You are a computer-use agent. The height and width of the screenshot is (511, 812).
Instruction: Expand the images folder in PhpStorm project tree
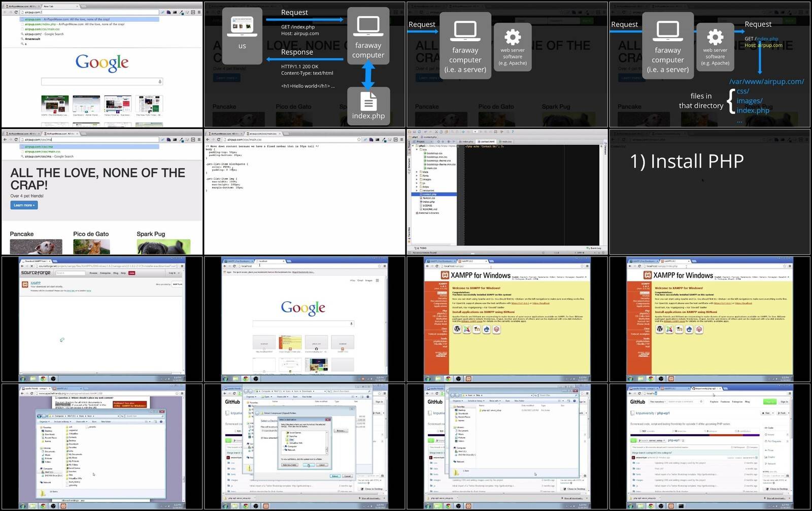tap(417, 179)
